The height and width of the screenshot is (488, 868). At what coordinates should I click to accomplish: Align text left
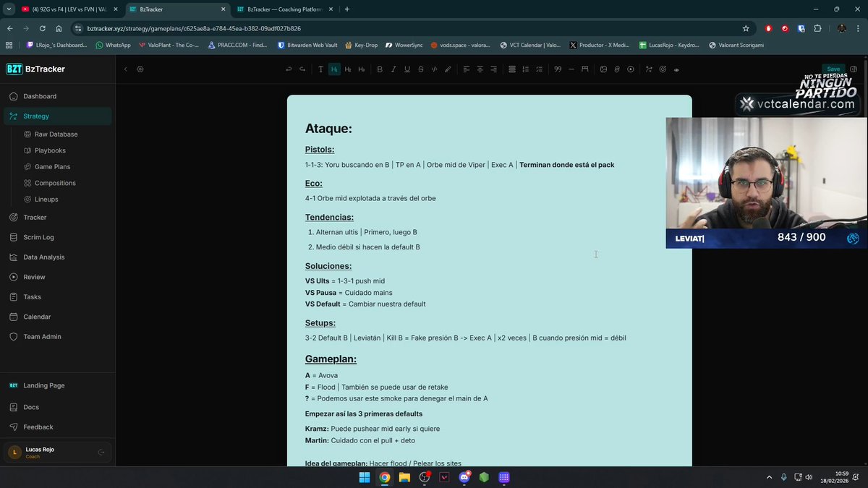[467, 69]
